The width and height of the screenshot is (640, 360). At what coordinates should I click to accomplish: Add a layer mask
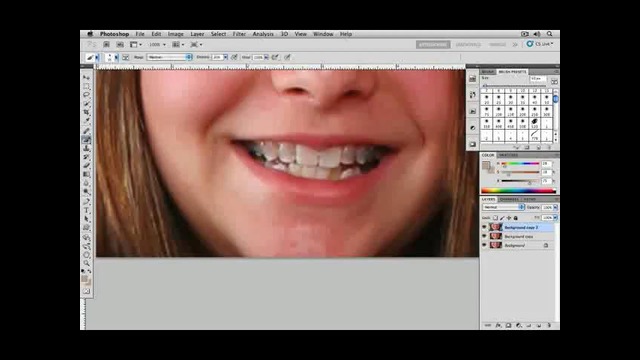[509, 326]
